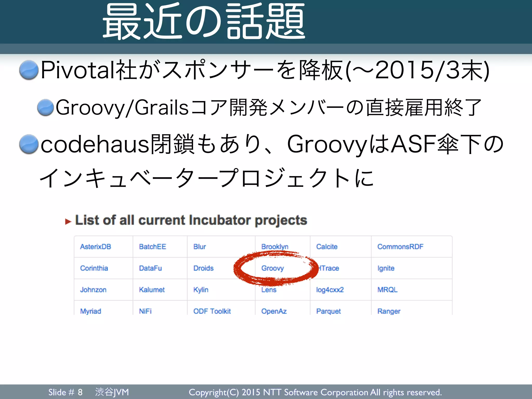The height and width of the screenshot is (399, 532).
Task: Click the 渋谷JVM footer text
Action: [112, 392]
